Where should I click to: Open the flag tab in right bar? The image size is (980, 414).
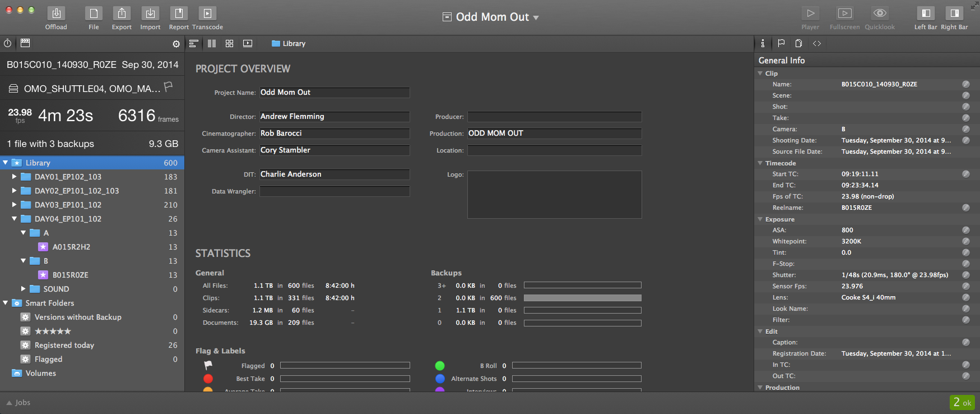pos(781,43)
